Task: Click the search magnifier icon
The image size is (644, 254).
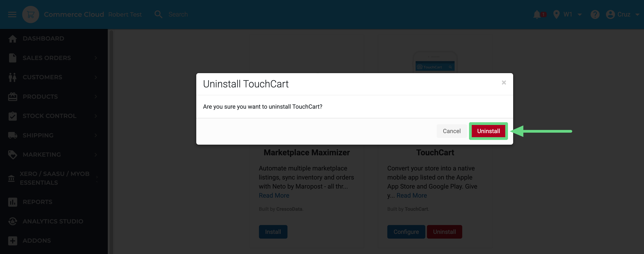Action: 158,14
